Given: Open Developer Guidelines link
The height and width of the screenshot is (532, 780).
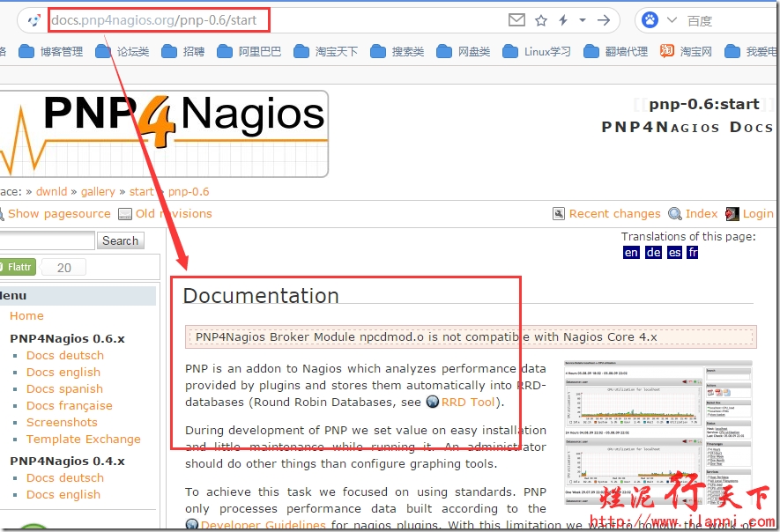Looking at the screenshot, I should [263, 525].
